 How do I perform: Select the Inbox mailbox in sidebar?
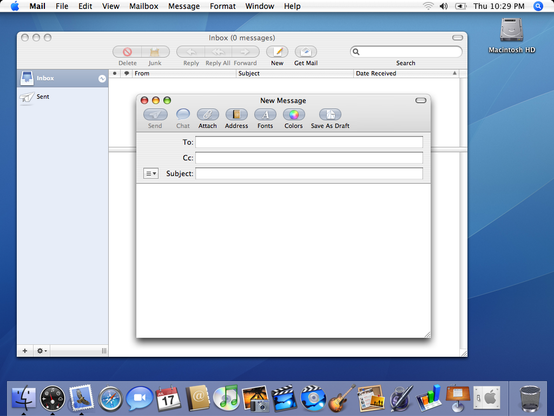(x=63, y=78)
